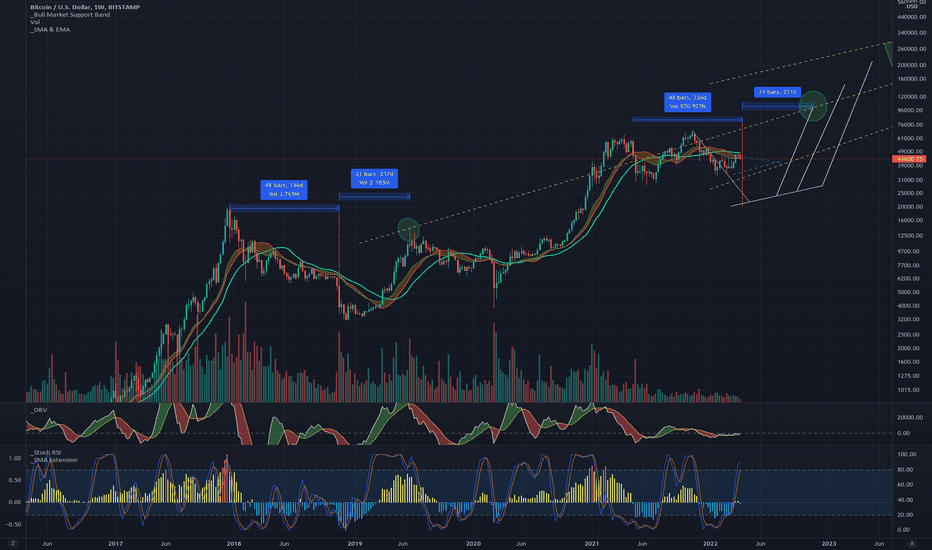Click the -0.50 label on left scale
This screenshot has width=932, height=550.
tap(14, 524)
